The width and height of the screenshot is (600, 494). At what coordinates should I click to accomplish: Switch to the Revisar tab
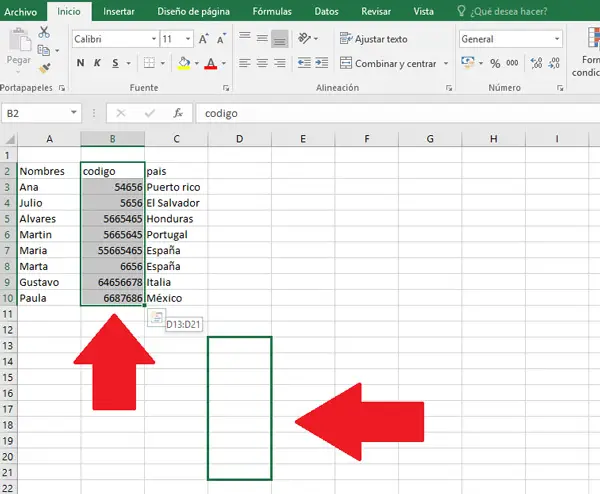(x=376, y=11)
